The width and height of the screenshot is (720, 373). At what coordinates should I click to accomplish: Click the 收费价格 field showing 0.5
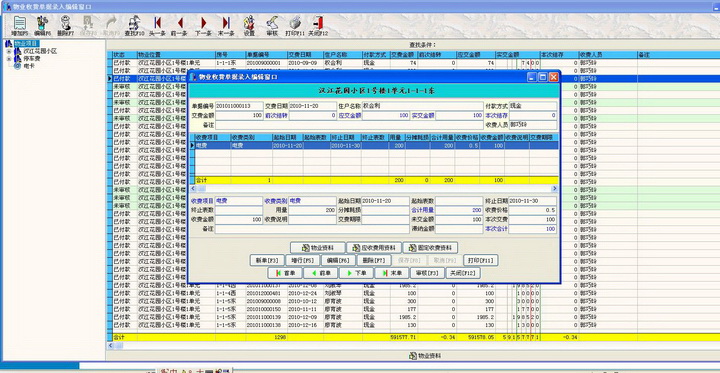(x=533, y=210)
